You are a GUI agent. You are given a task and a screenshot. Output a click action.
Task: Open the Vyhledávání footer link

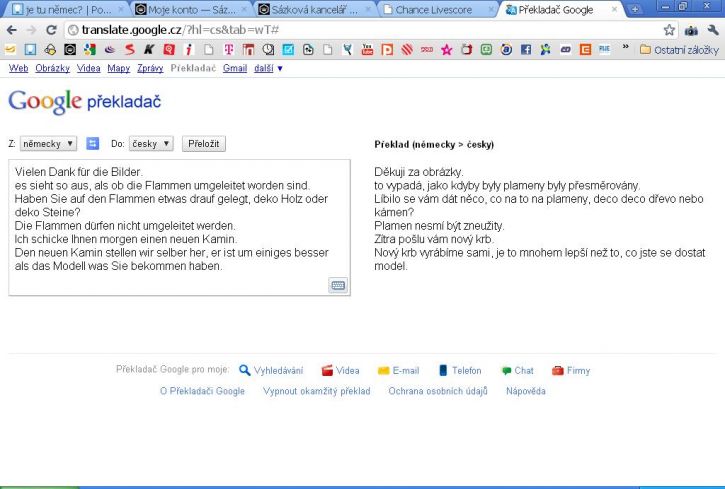[271, 370]
